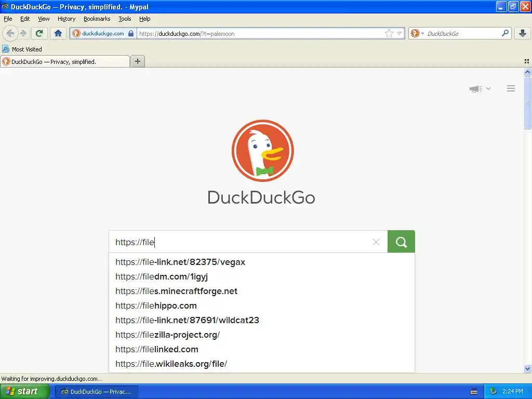The image size is (532, 399).
Task: Select suggestion https://file-link.net/87691/wildcat23
Action: tap(262, 320)
